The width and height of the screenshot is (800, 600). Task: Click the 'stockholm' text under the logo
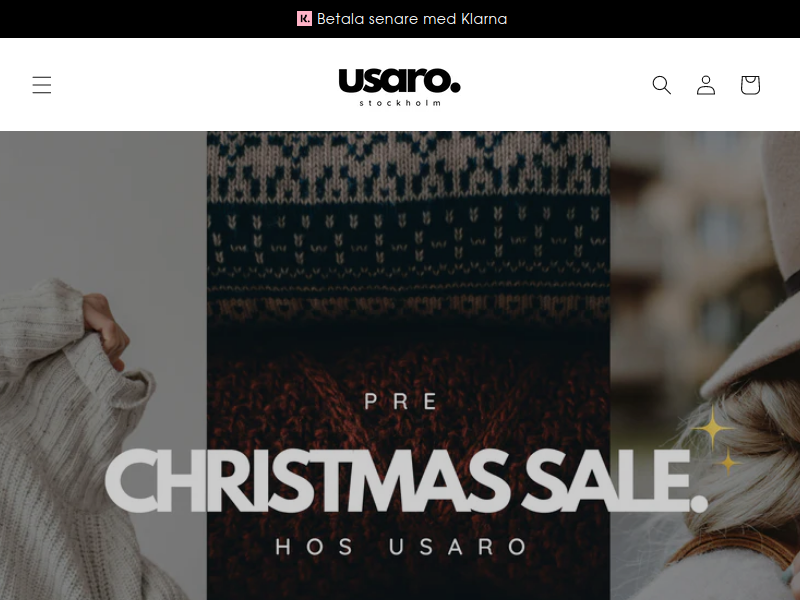click(400, 103)
